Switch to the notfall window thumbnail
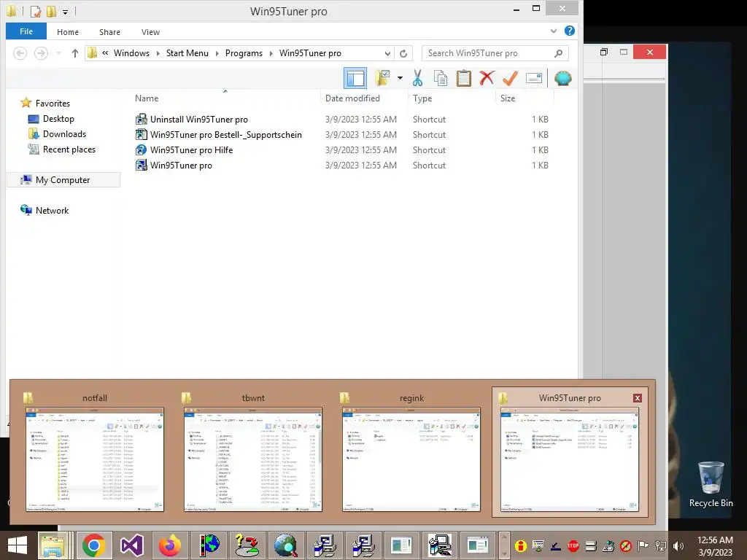 (95, 452)
